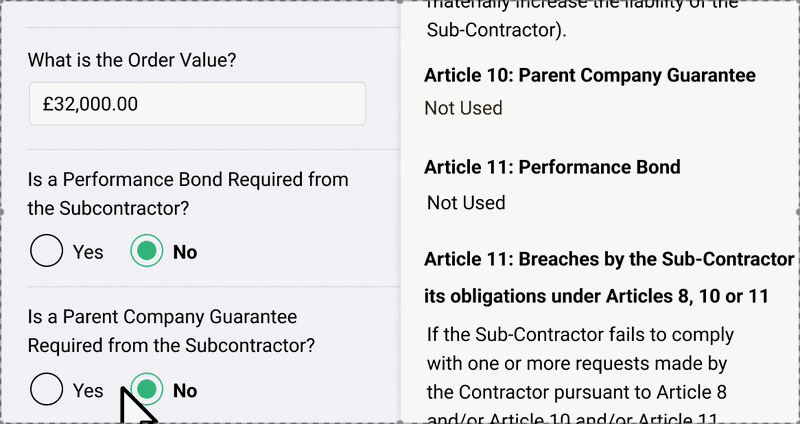Choose No for Parent Company Guarantee Required
The height and width of the screenshot is (424, 800).
[147, 390]
